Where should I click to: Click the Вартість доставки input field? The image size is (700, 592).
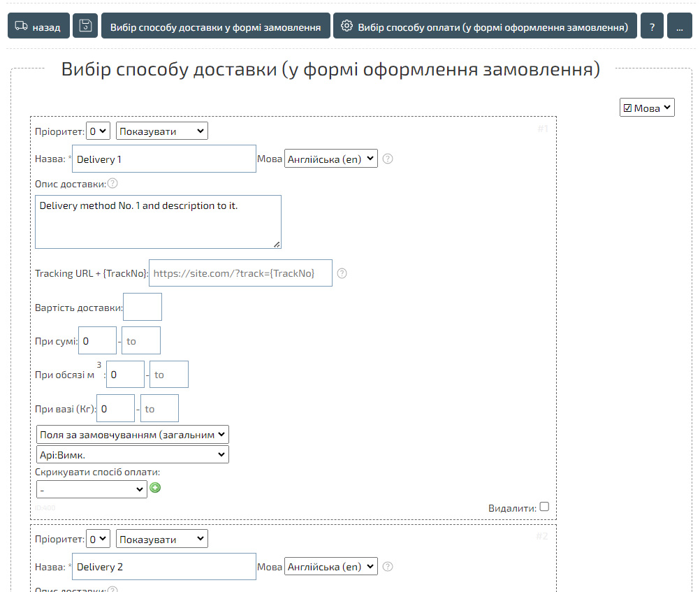click(x=143, y=307)
